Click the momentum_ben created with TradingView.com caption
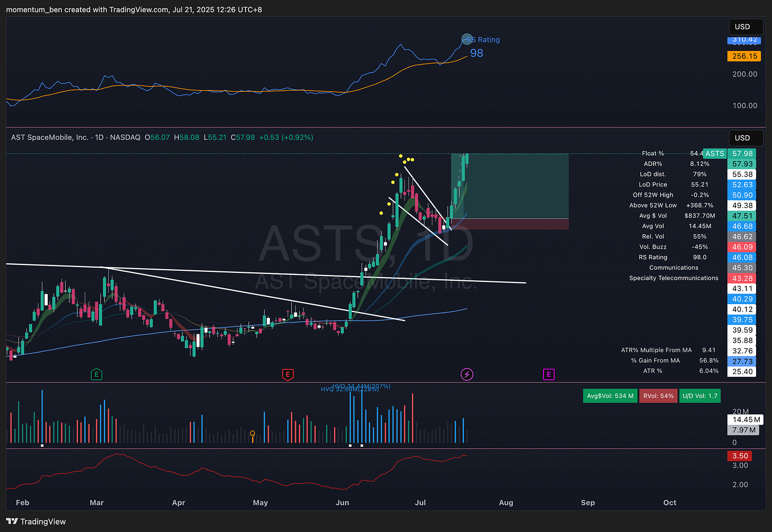Screen dimensions: 772x532 pyautogui.click(x=134, y=9)
